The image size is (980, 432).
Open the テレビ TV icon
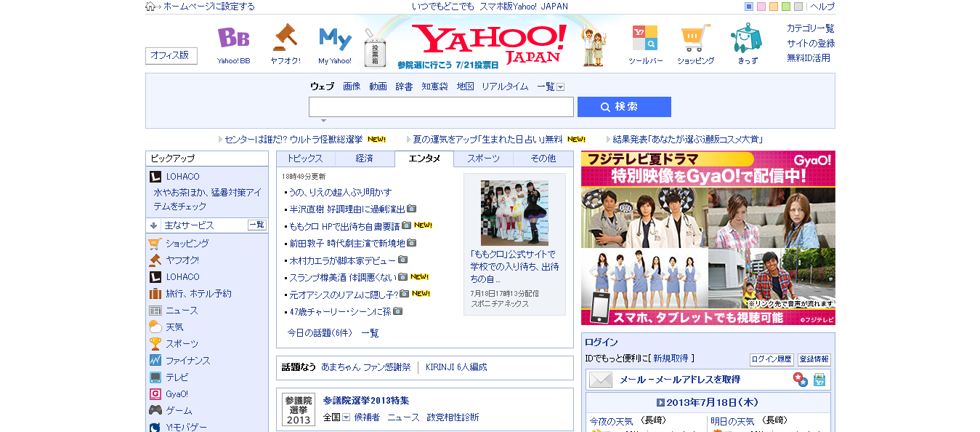click(155, 377)
